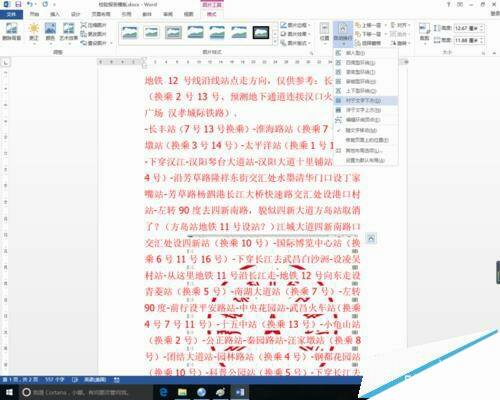This screenshot has height=400, width=500.
Task: Expand the Bring Forward dropdown arrow
Action: (386, 25)
